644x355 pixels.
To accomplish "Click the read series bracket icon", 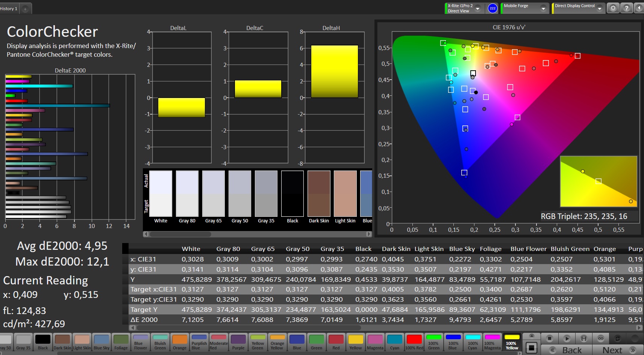I will tap(583, 338).
